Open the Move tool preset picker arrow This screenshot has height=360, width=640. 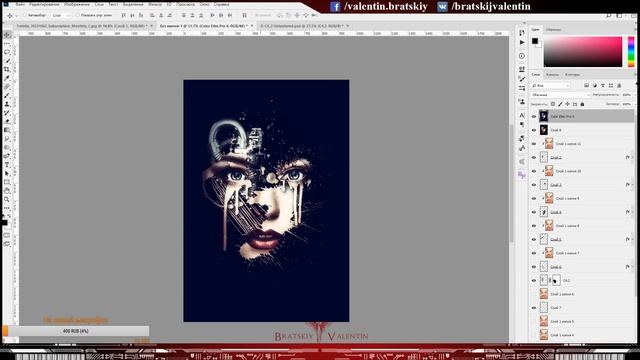(16, 16)
